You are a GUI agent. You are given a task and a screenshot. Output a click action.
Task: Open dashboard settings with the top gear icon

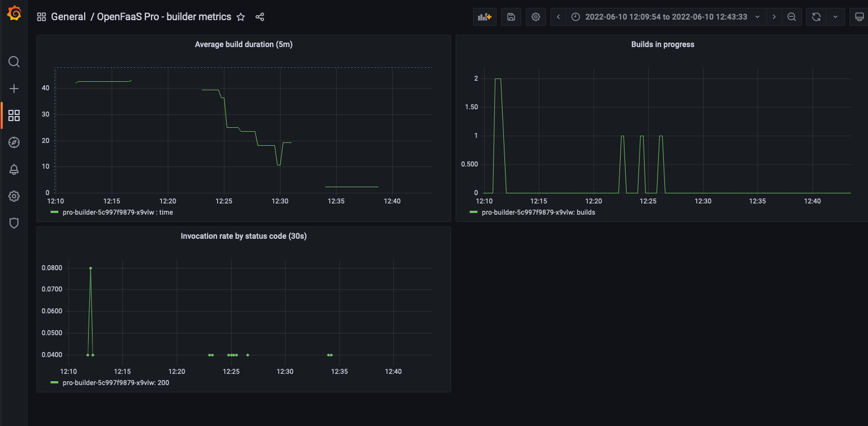click(x=535, y=16)
